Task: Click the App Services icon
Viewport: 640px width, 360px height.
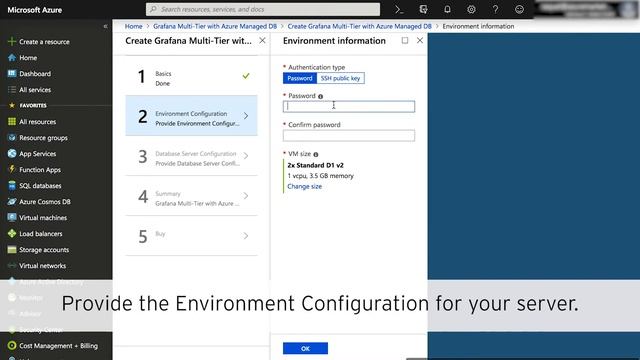Action: (x=12, y=153)
